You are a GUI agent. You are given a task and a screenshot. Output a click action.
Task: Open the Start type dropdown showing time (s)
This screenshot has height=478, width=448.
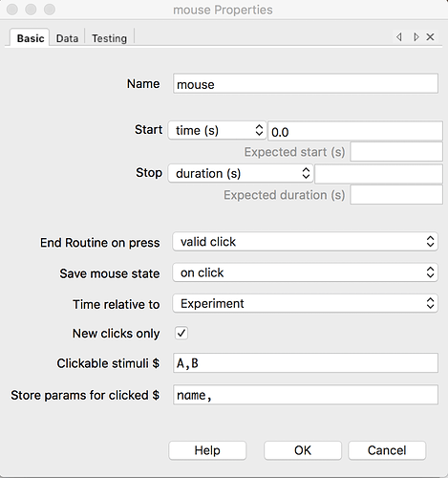tap(217, 130)
